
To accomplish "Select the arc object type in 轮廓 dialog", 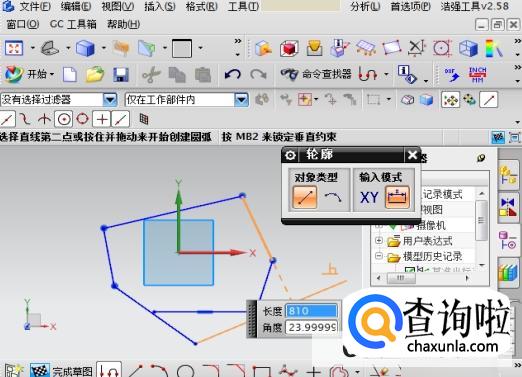I will click(x=332, y=197).
